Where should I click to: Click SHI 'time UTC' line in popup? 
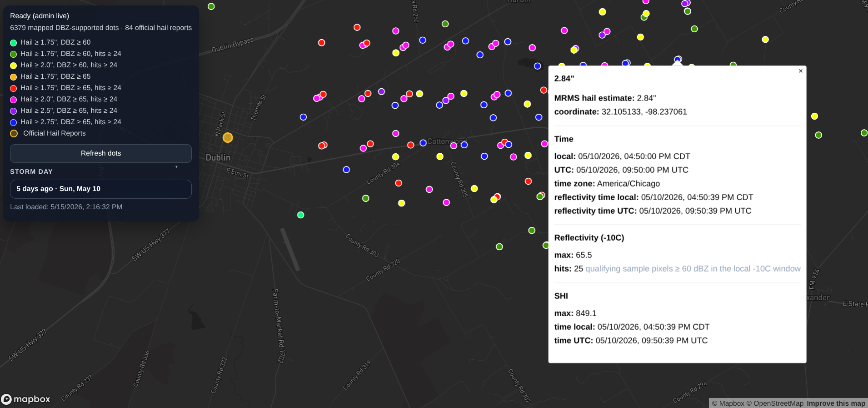pyautogui.click(x=631, y=341)
